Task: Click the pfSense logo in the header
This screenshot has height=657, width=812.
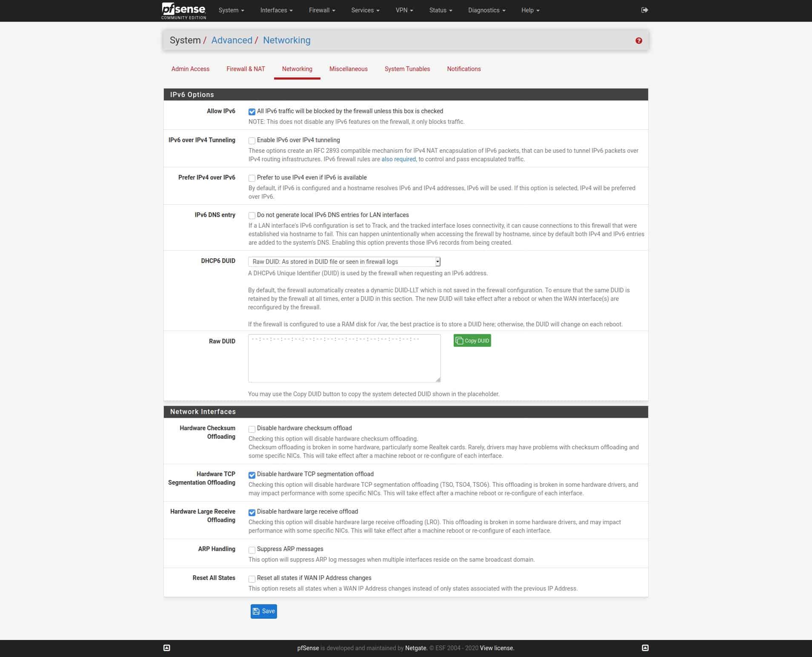Action: click(x=184, y=11)
